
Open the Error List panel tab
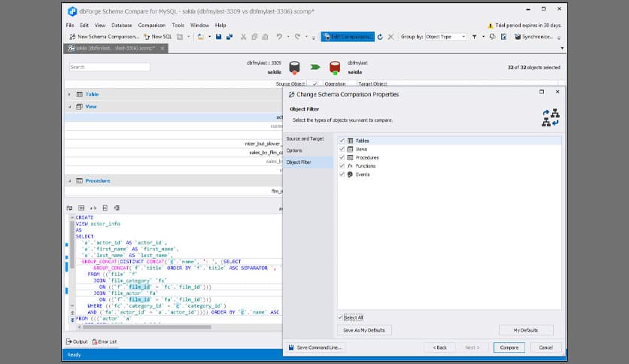(105, 341)
